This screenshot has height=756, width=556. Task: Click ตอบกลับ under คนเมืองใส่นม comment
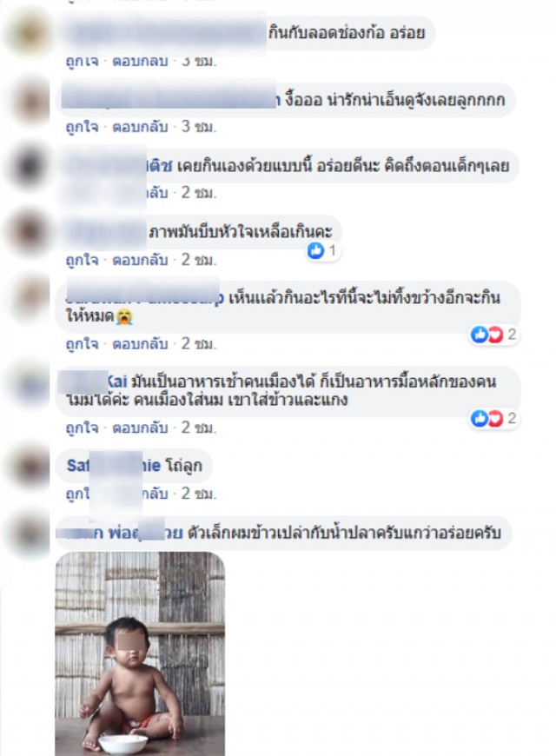tap(140, 428)
